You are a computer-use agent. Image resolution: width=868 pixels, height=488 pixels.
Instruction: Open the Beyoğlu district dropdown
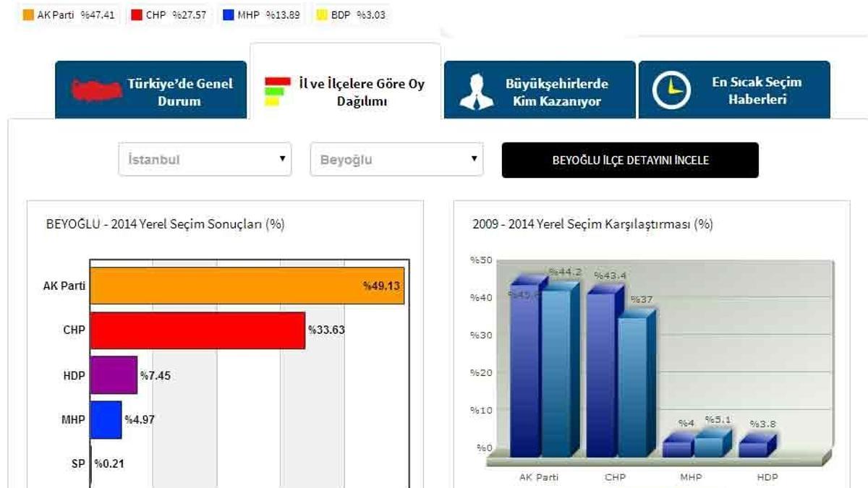click(x=396, y=159)
